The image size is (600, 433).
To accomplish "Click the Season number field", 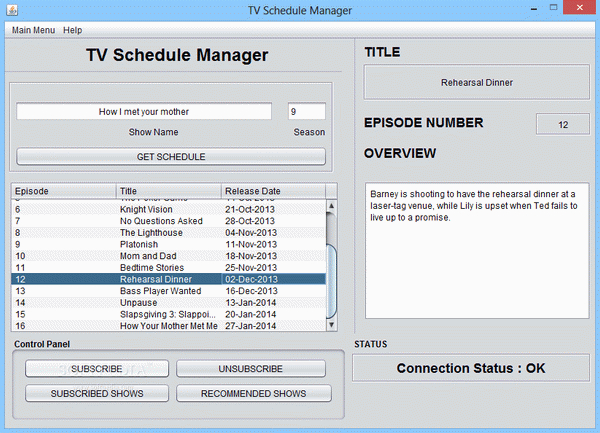I will [306, 111].
